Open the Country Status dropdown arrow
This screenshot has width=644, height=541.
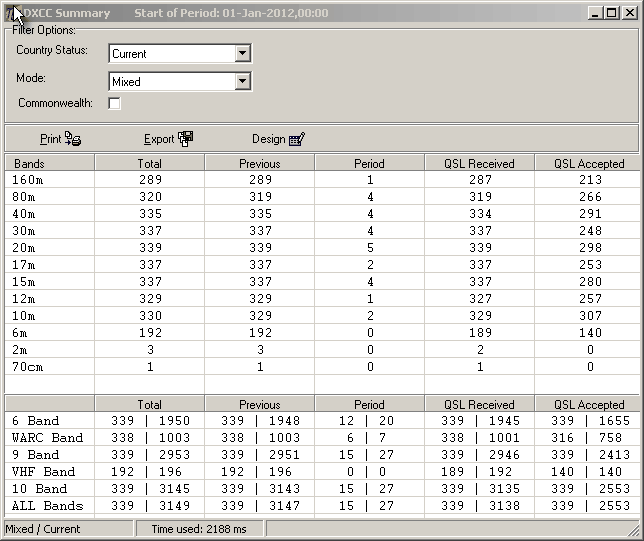(x=242, y=53)
